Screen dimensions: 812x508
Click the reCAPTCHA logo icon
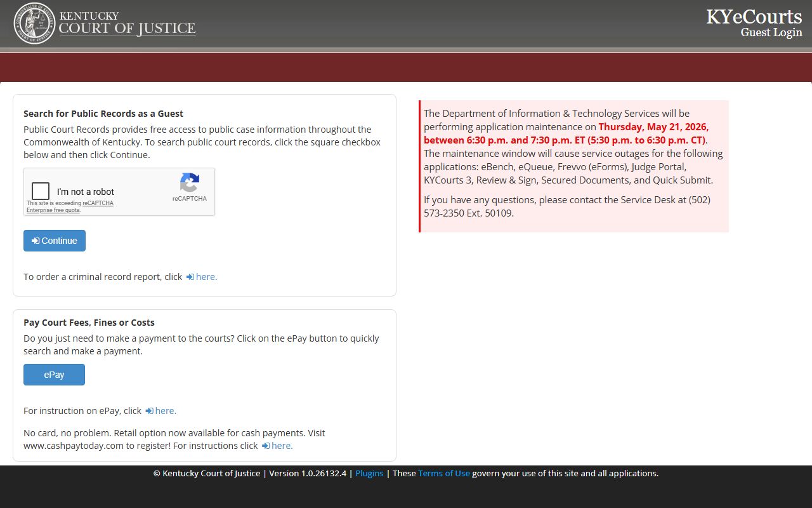(x=190, y=183)
